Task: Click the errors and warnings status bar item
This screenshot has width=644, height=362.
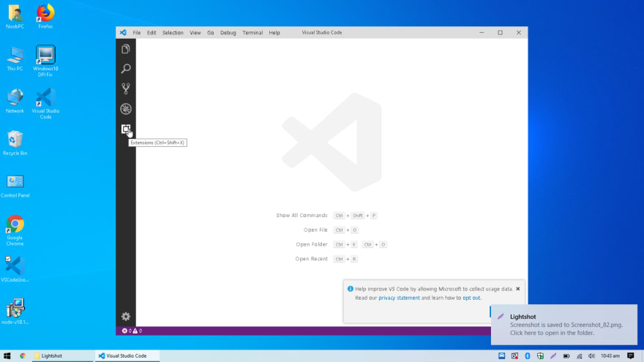Action: (132, 331)
